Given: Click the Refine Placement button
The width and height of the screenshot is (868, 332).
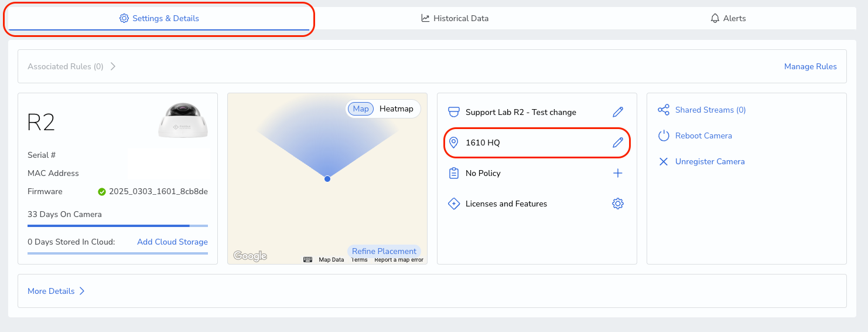Looking at the screenshot, I should coord(384,251).
